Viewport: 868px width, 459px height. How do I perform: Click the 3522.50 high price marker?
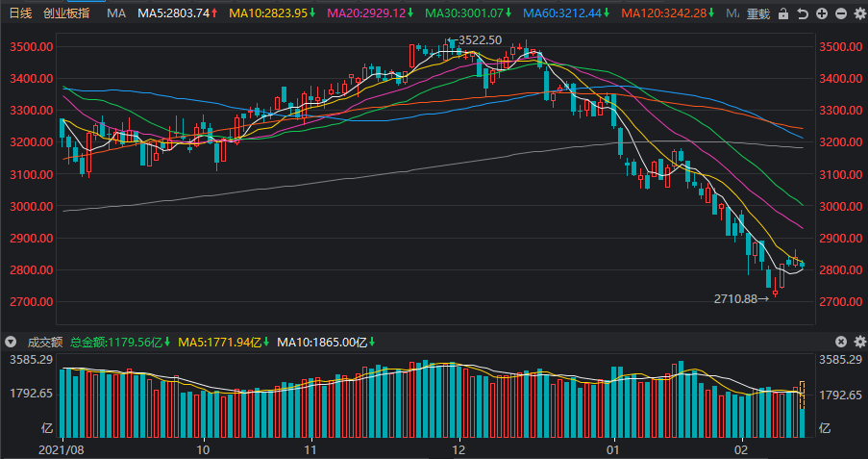coord(478,39)
